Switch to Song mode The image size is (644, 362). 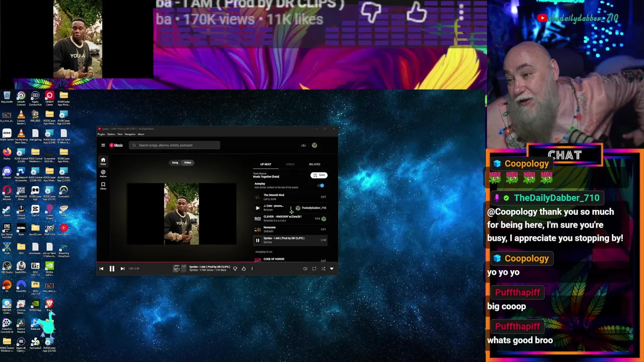pos(175,162)
